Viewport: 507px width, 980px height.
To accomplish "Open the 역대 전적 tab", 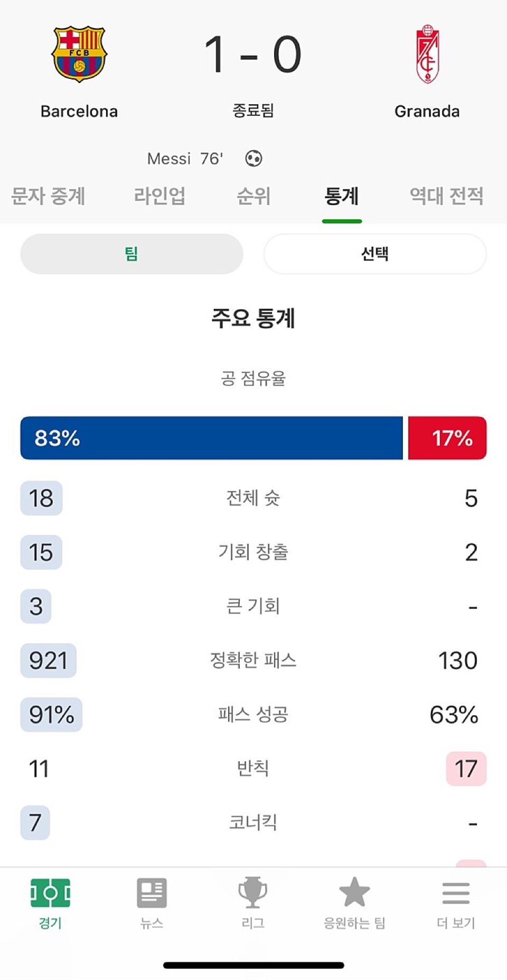I will (x=447, y=197).
